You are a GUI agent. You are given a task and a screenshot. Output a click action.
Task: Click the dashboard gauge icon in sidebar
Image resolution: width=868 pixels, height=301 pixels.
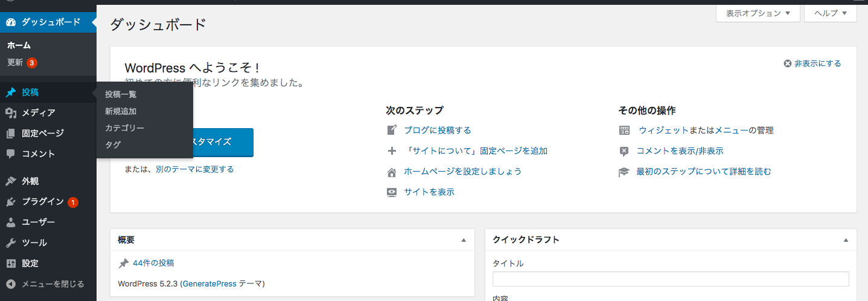(11, 22)
